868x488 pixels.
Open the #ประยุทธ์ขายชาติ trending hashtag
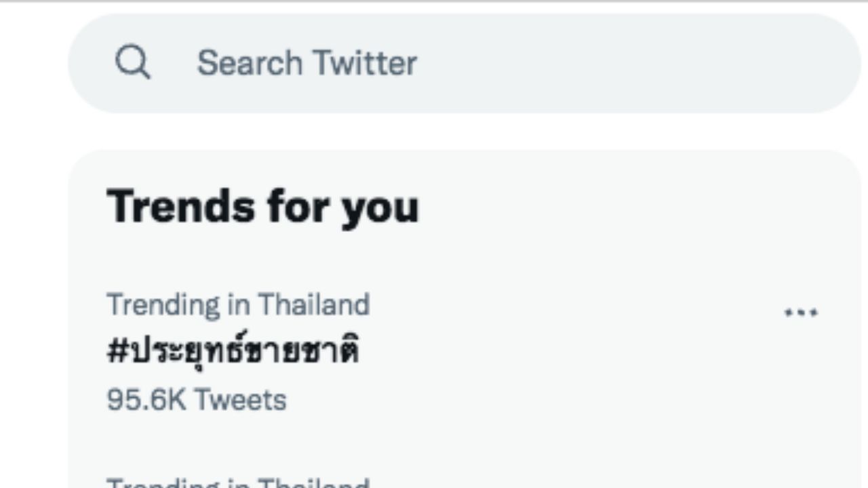tap(233, 352)
